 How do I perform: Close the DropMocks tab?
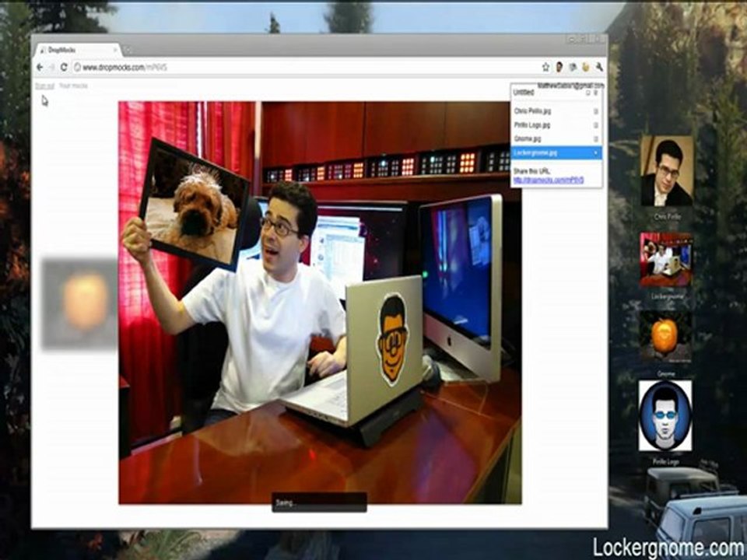[x=115, y=50]
